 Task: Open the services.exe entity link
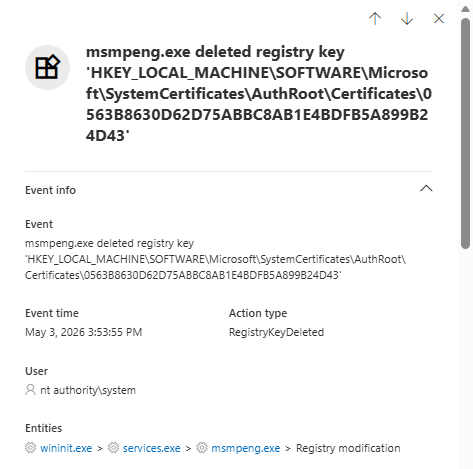tap(152, 448)
